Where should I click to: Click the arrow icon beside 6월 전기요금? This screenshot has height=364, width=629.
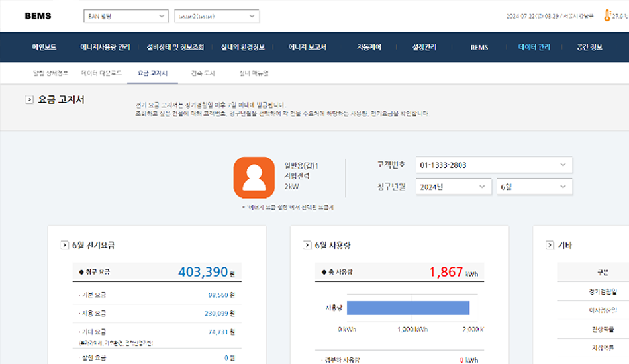point(64,245)
